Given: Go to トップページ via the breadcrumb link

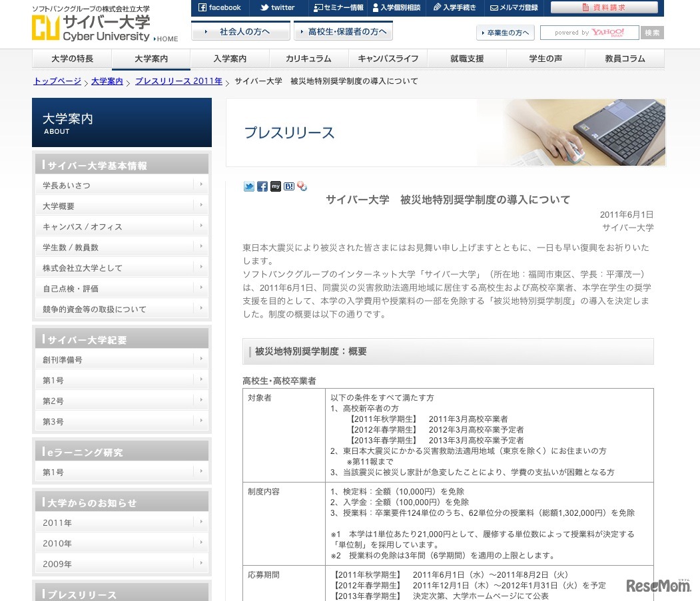Looking at the screenshot, I should coord(57,81).
